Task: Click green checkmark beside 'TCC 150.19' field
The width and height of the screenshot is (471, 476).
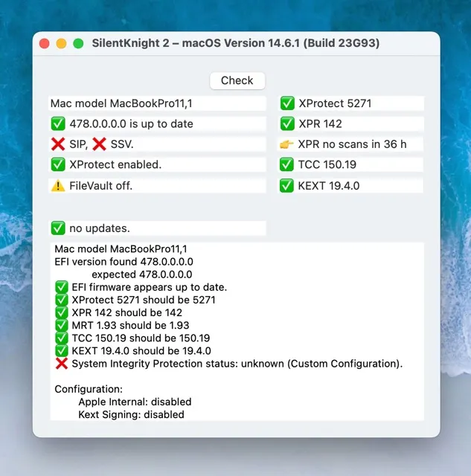Action: tap(286, 164)
